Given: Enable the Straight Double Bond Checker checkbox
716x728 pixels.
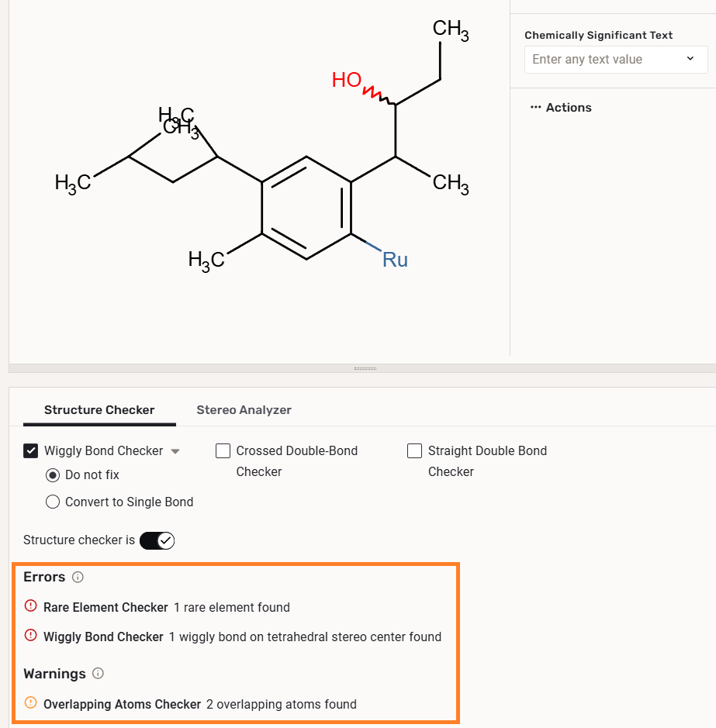Looking at the screenshot, I should tap(415, 450).
